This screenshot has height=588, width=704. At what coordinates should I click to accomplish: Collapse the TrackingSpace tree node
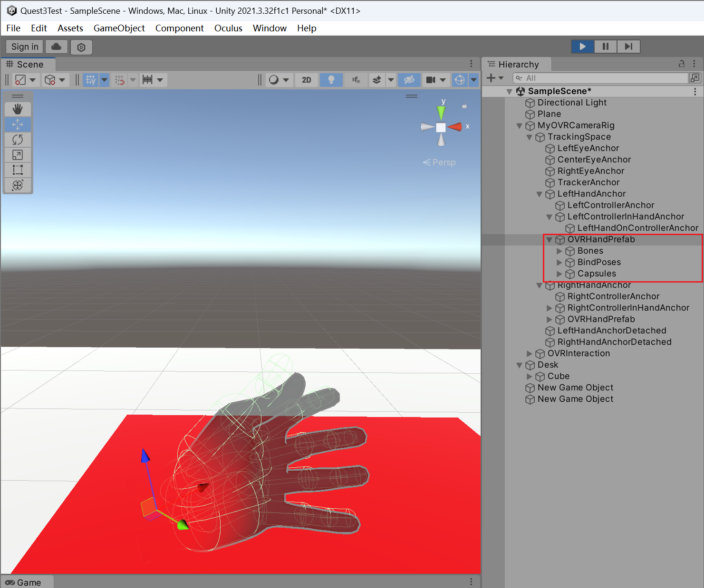click(530, 137)
